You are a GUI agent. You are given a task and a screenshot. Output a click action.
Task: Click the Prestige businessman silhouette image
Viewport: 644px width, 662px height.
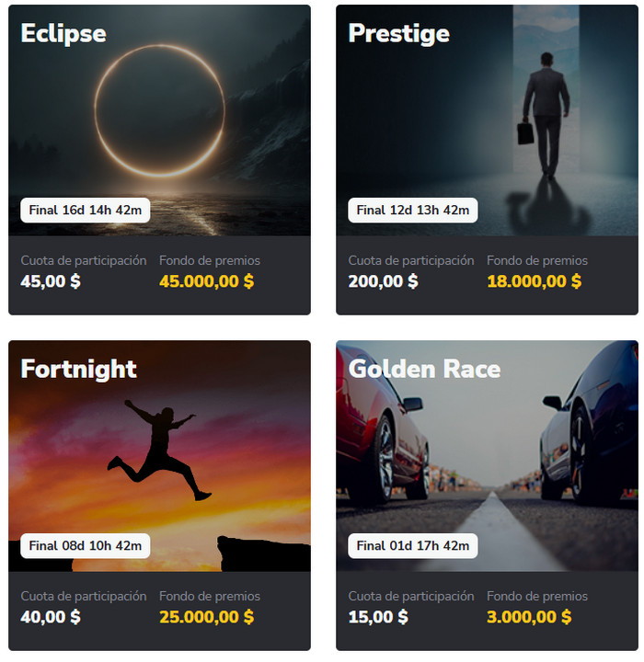545,115
